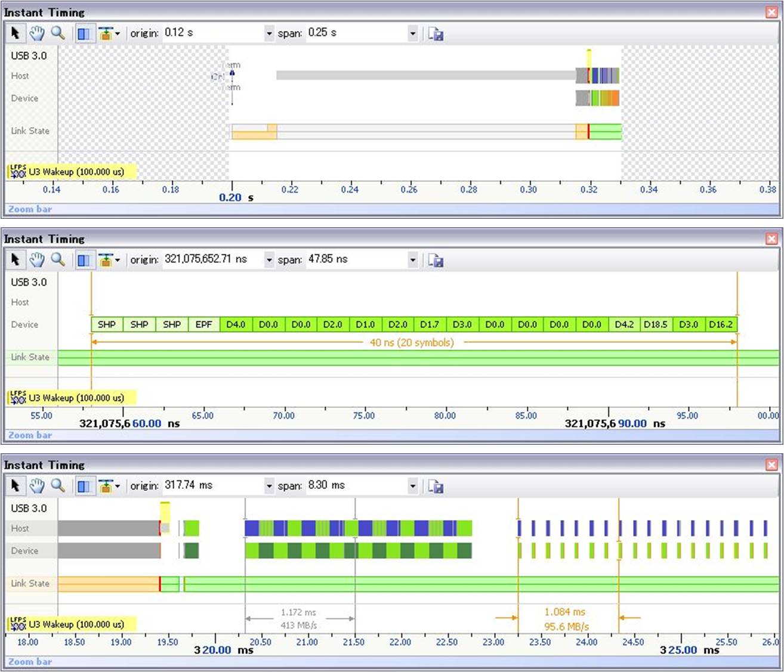Screen dimensions: 784x672
Task: Expand span dropdown showing 0.25 s
Action: coord(412,33)
